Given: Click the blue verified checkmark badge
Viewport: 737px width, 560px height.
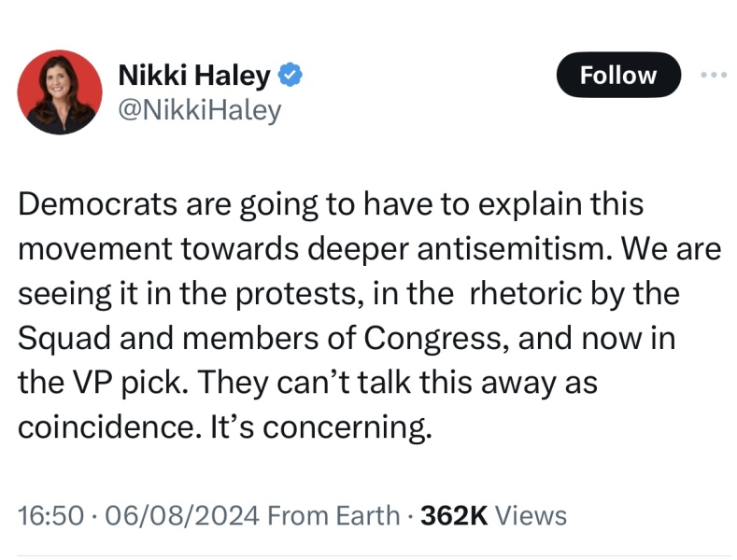Looking at the screenshot, I should tap(292, 76).
